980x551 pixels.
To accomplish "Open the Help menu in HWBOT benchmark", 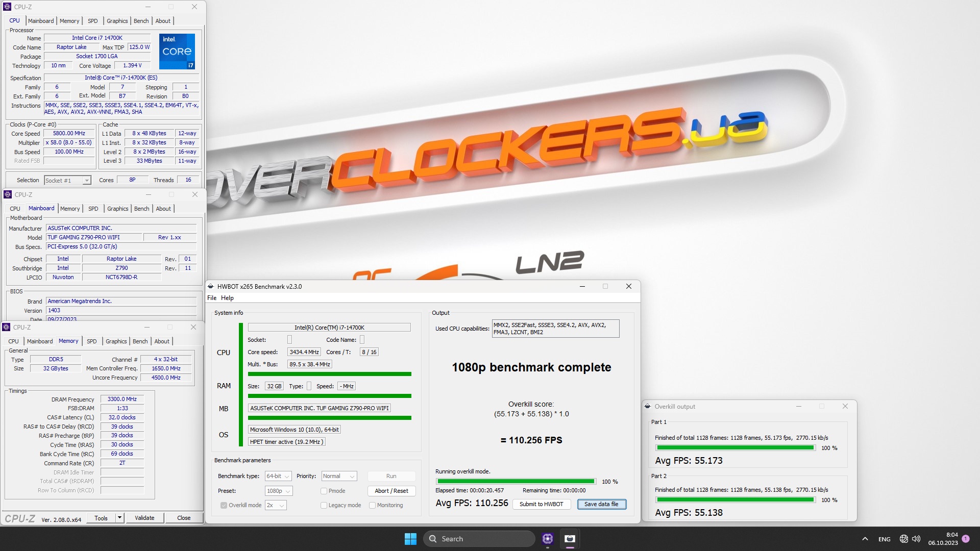I will coord(227,298).
